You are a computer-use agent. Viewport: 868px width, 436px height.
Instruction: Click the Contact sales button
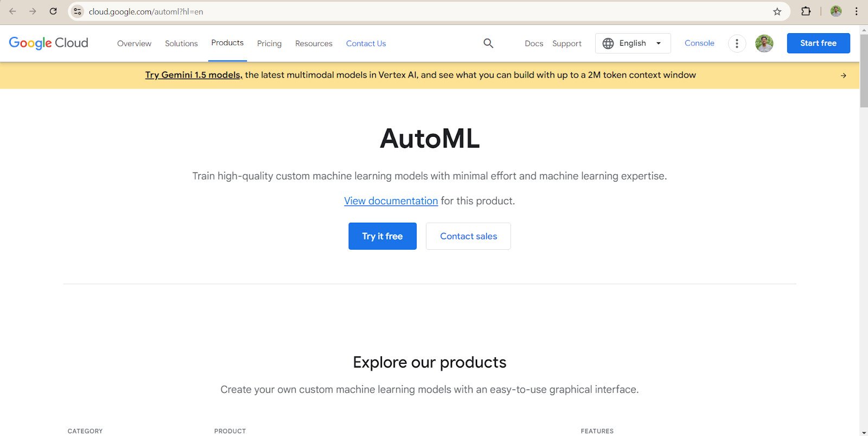pos(468,236)
